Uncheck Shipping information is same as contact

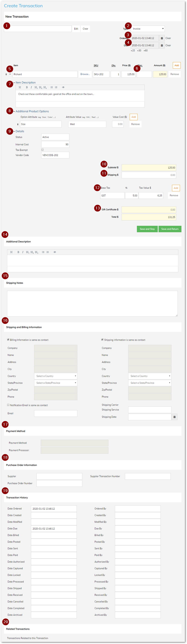[x=102, y=339]
